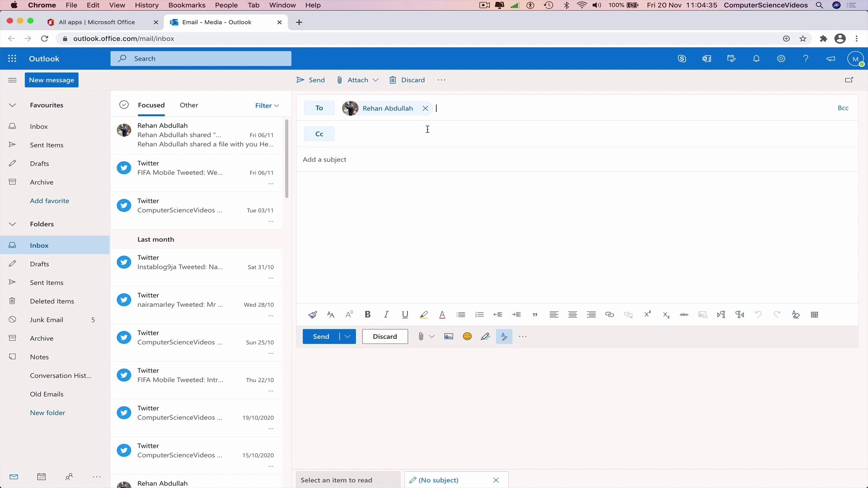
Task: Switch to the Other inbox tab
Action: click(x=189, y=105)
